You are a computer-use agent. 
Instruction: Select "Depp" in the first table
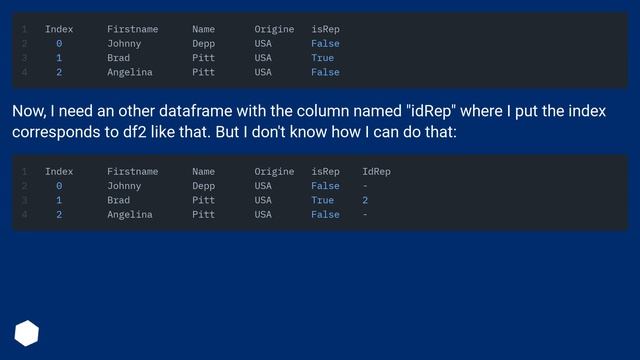[x=203, y=44]
